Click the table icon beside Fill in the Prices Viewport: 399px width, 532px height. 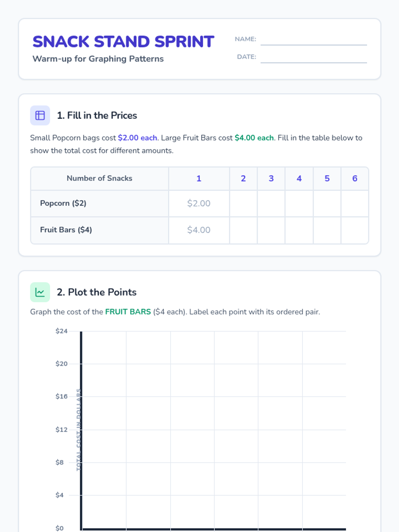[x=40, y=115]
